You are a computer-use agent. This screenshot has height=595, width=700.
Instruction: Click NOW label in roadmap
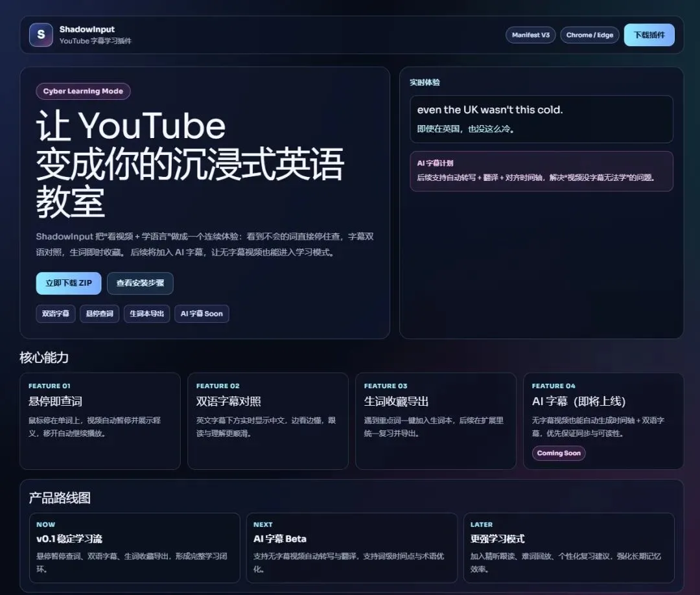(45, 524)
